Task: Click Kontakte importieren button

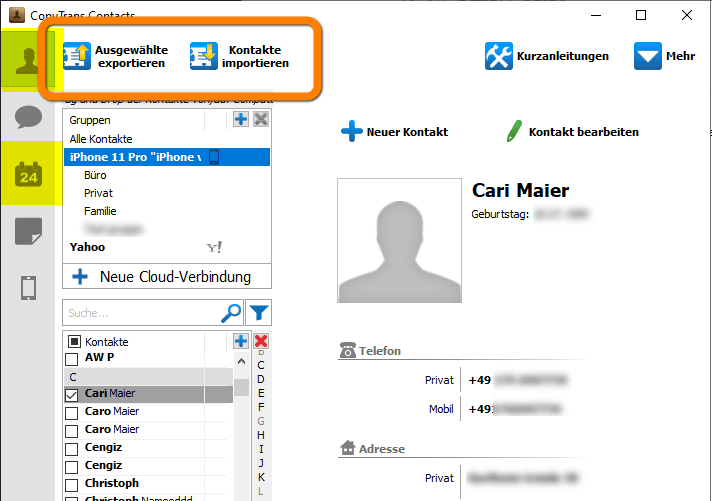Action: 240,56
